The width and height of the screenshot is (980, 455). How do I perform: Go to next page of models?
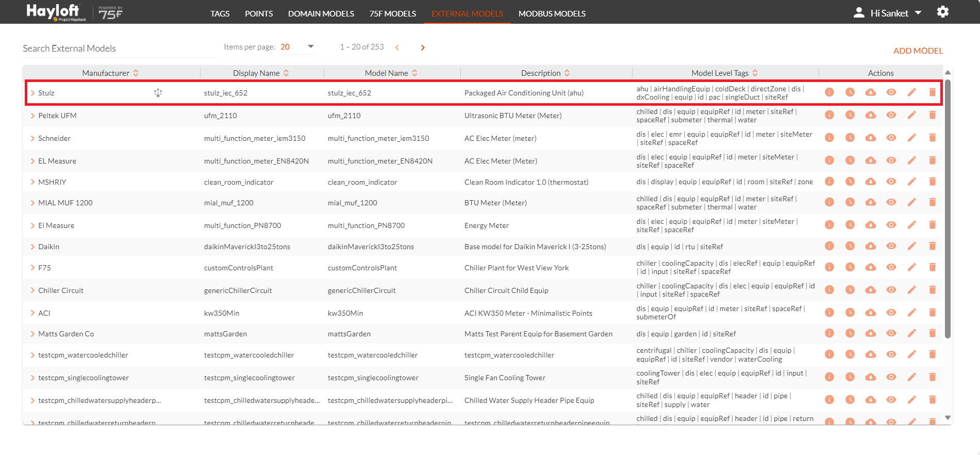[423, 47]
